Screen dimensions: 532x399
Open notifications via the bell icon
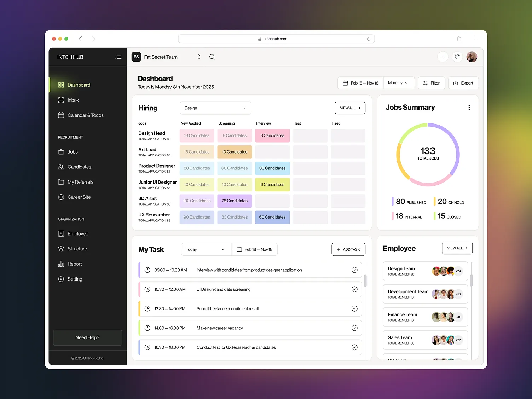click(x=457, y=57)
